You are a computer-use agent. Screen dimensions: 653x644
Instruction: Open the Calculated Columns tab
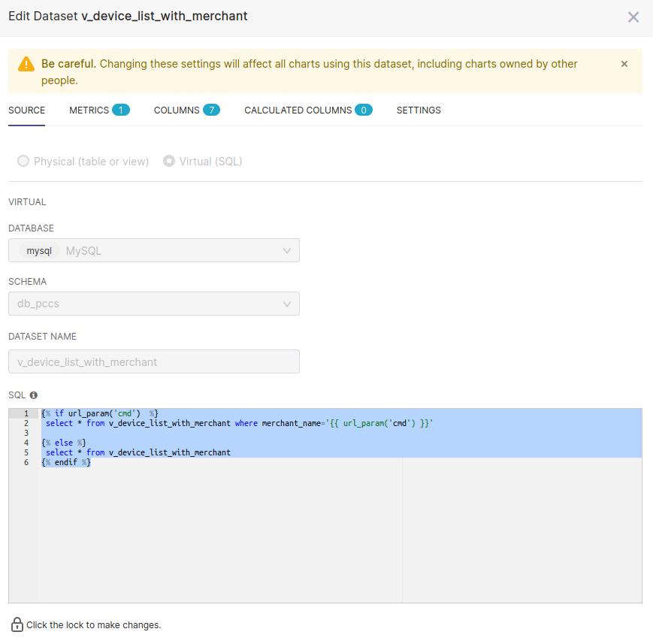click(x=298, y=110)
